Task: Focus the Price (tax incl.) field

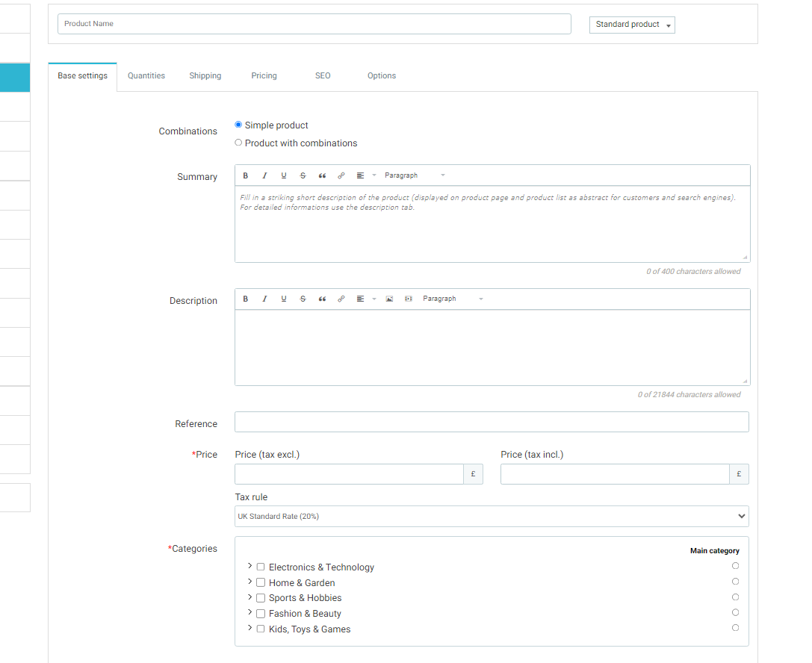Action: tap(615, 474)
